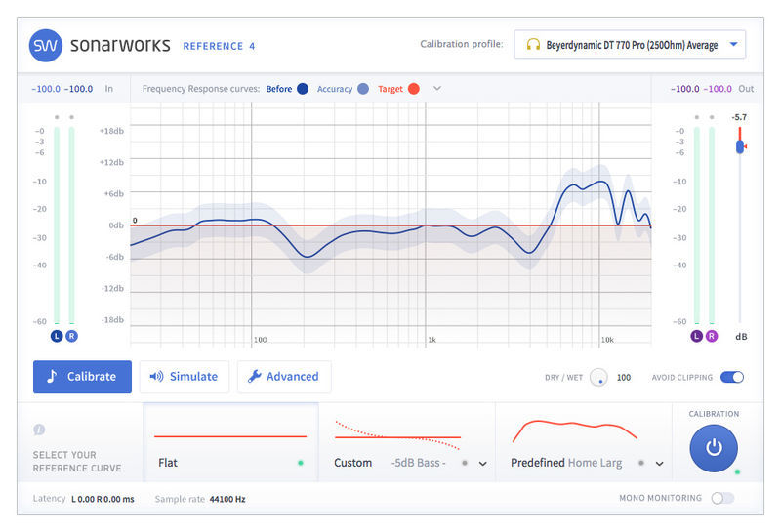781x532 pixels.
Task: Click the Predefined curve red preview graphic
Action: [575, 430]
